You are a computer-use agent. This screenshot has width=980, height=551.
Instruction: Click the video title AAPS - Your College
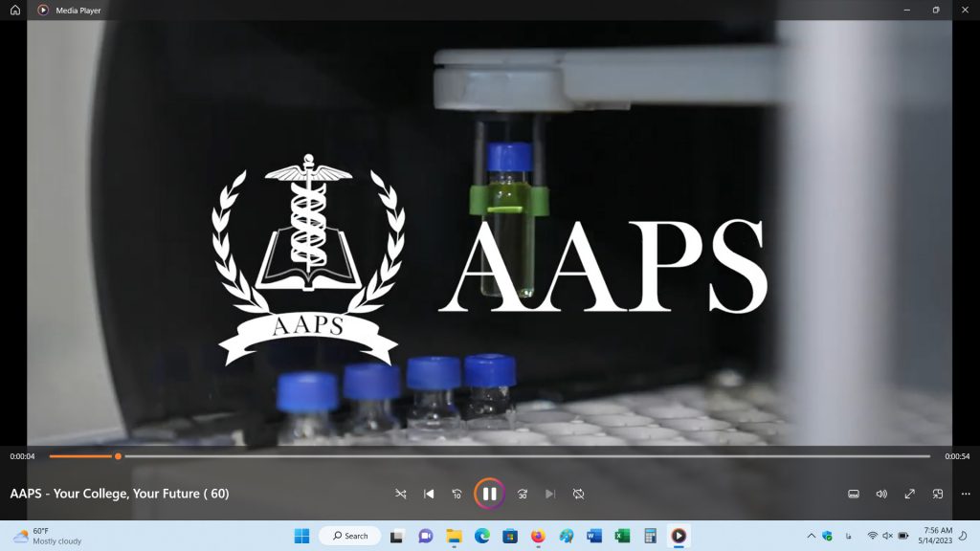point(120,494)
